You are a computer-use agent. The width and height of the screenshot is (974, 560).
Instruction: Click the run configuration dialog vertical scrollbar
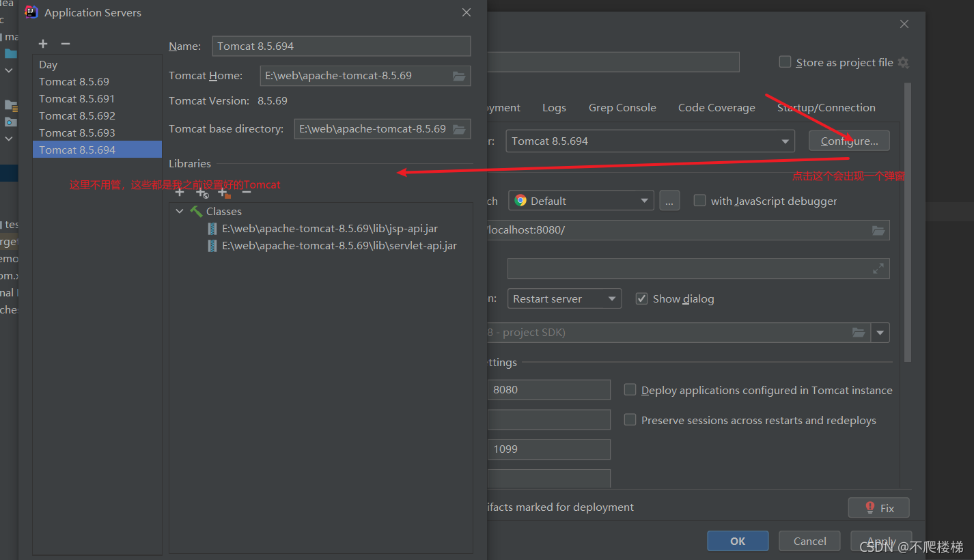point(908,223)
